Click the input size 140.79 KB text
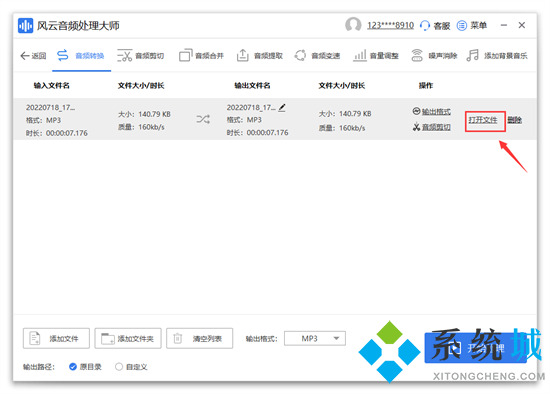 tap(154, 114)
